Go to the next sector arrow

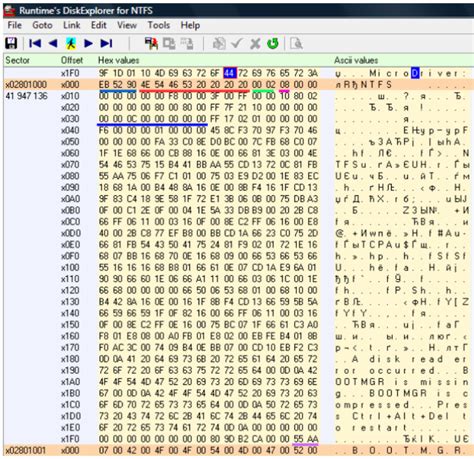[x=88, y=43]
